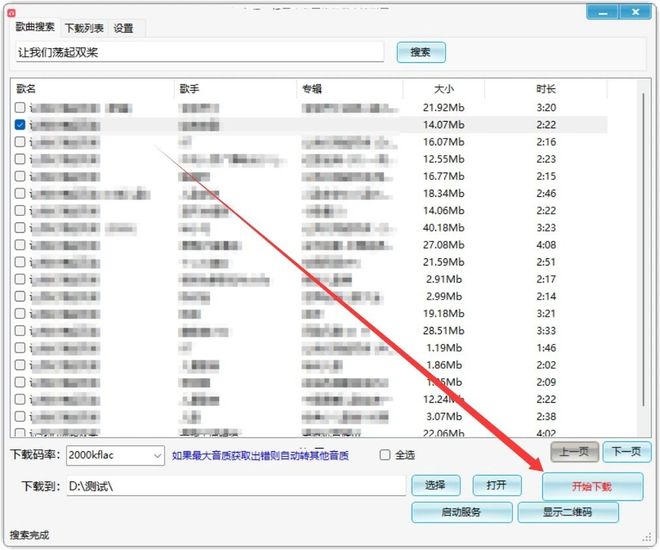
Task: Click the 3:33 duration cell
Action: pyautogui.click(x=546, y=330)
